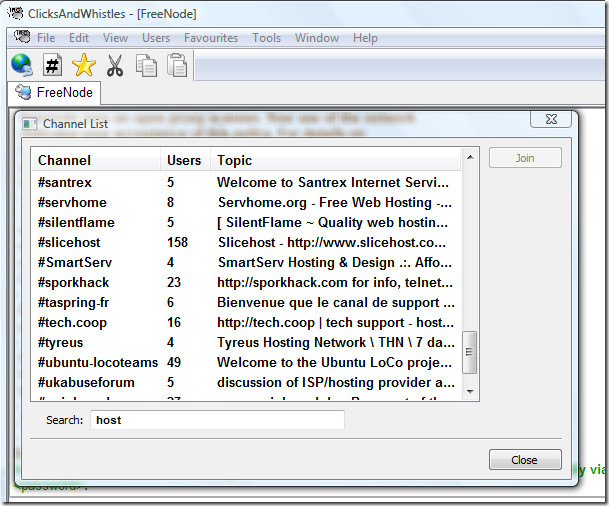The image size is (609, 506).
Task: Click the 'discussion of ISP/hosting provider' topic
Action: pyautogui.click(x=324, y=383)
